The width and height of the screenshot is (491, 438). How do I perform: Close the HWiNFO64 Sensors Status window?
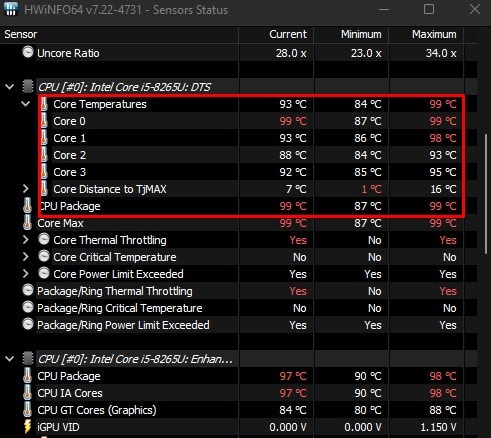(x=475, y=9)
